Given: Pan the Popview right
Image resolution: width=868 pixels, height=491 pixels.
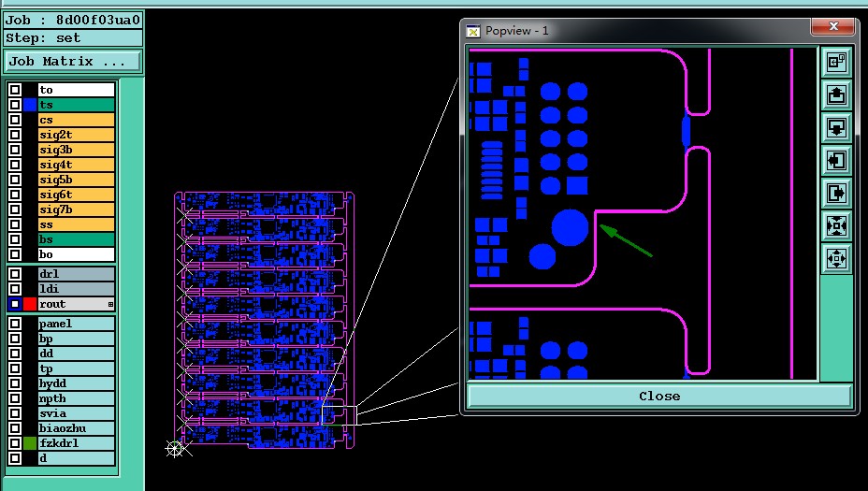Looking at the screenshot, I should [836, 194].
